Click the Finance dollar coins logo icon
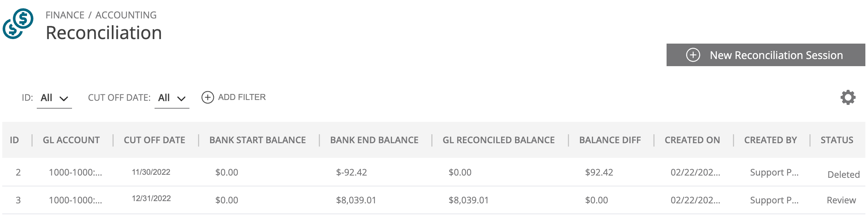Image resolution: width=868 pixels, height=215 pixels. [18, 24]
